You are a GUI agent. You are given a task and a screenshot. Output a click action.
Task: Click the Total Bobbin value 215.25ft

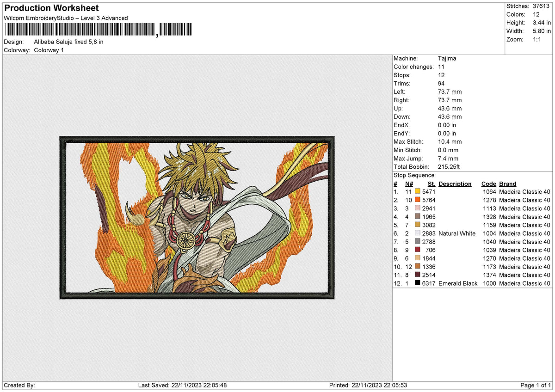[449, 166]
